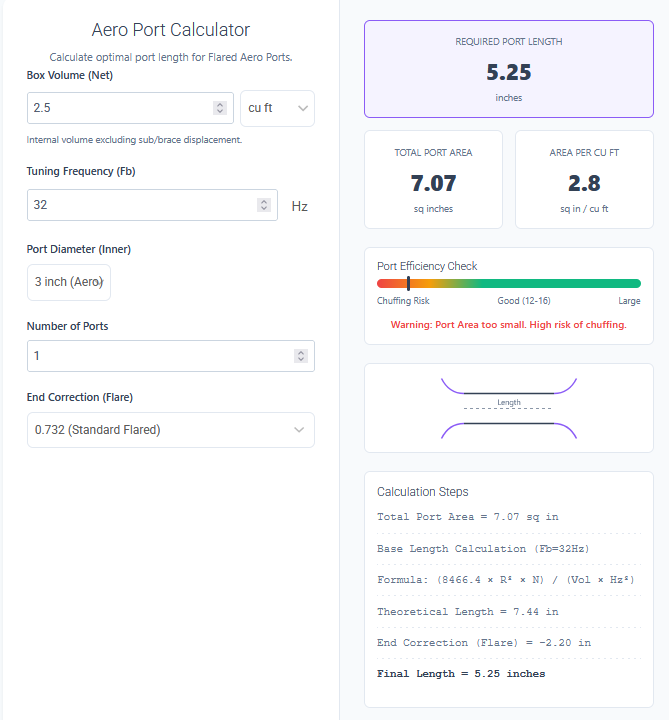The image size is (669, 720).
Task: Click the Box Volume input field
Action: (120, 108)
